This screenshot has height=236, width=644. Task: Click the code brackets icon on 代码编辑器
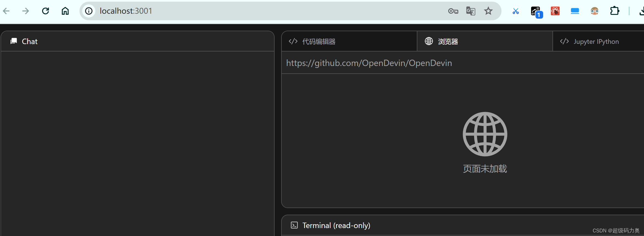293,41
